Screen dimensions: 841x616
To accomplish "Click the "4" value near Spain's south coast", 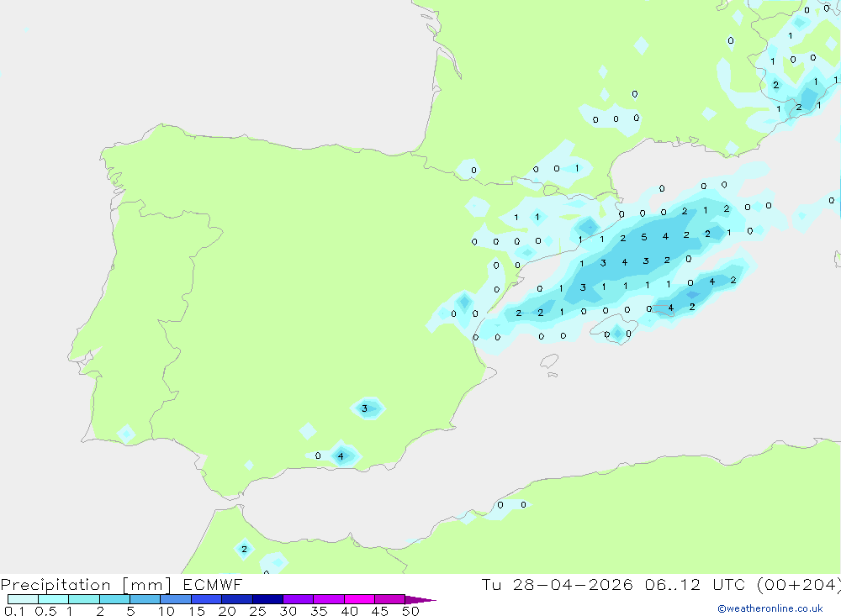I will pyautogui.click(x=341, y=456).
